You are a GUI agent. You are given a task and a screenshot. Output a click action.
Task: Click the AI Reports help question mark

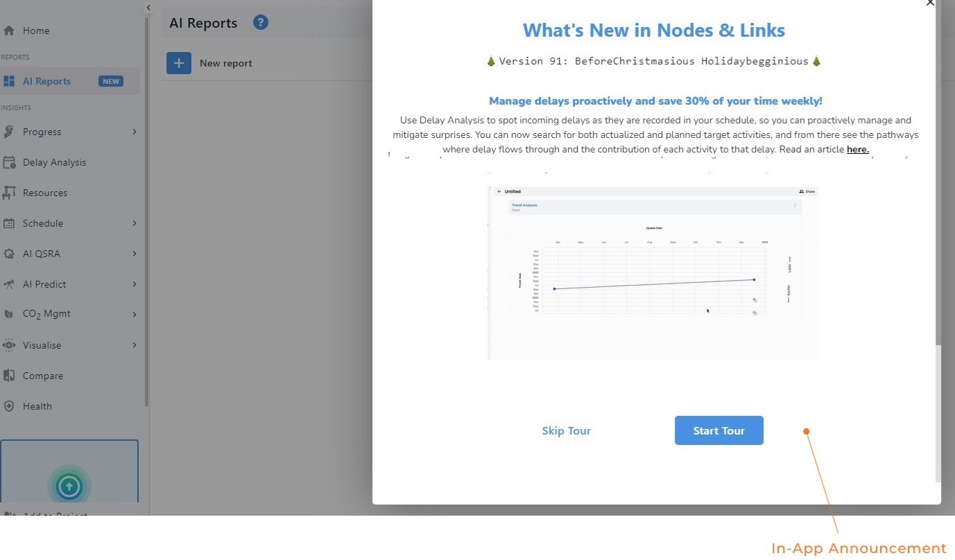tap(260, 22)
